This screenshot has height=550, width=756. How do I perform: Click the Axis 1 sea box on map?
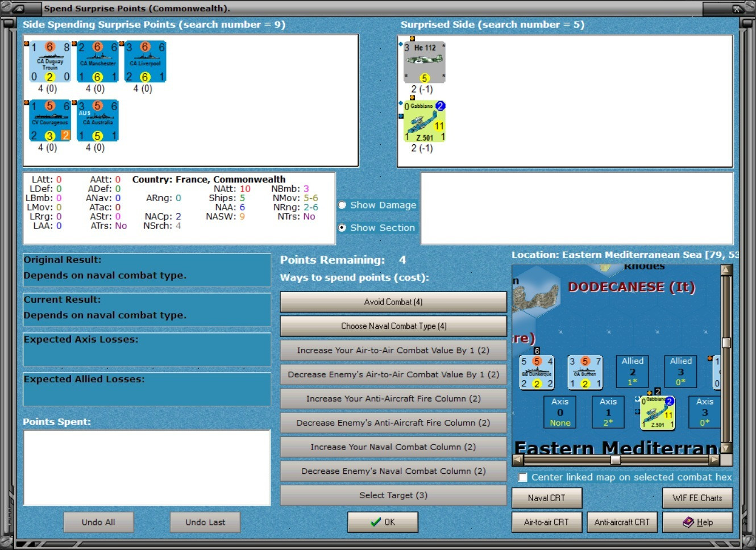(x=608, y=412)
